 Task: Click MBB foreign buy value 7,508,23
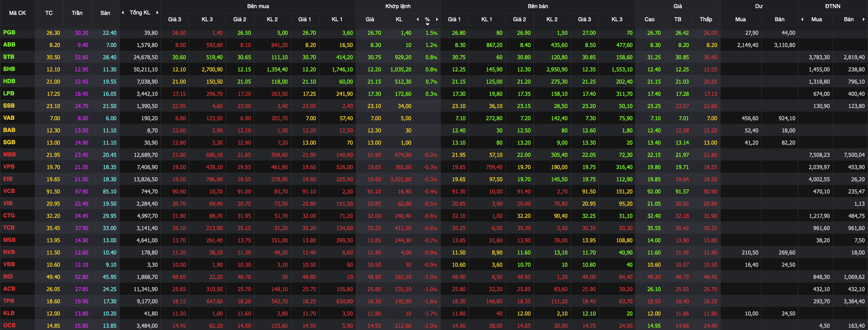coord(819,155)
